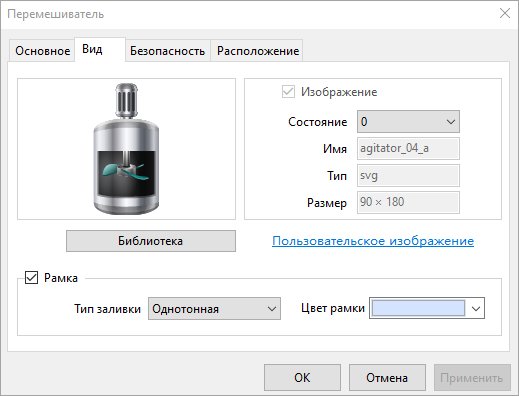Open the Библиотека image library
Image resolution: width=519 pixels, height=396 pixels.
pos(151,241)
